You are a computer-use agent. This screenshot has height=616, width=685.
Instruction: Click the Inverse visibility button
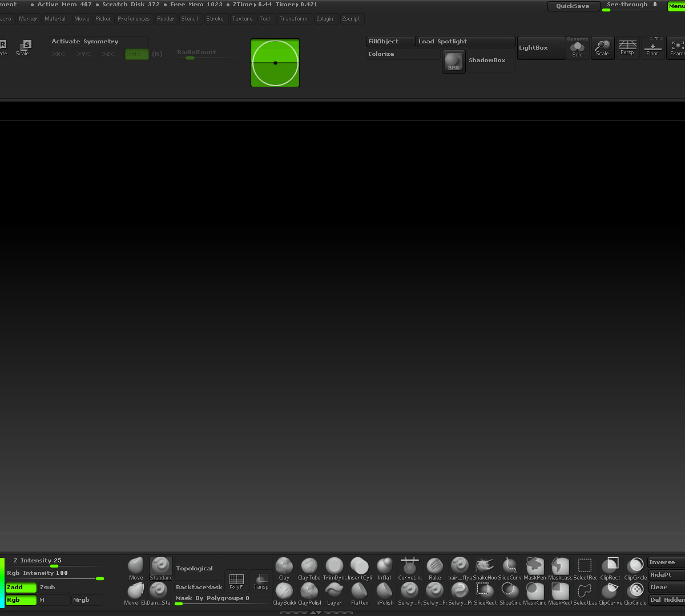click(x=667, y=562)
